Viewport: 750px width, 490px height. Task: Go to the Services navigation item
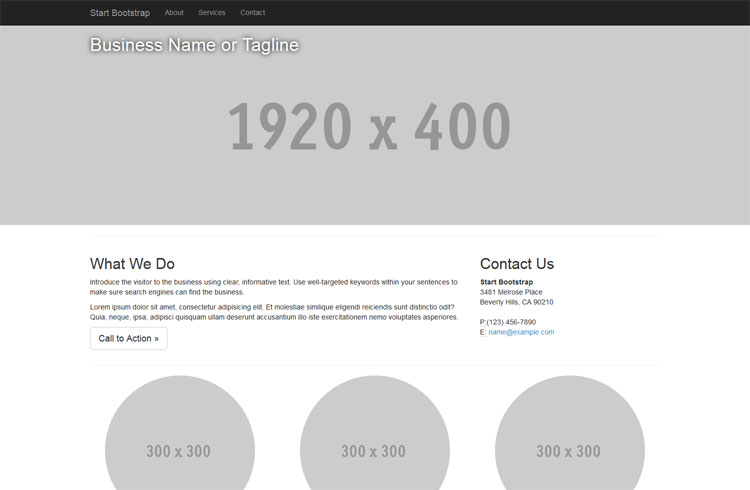click(x=212, y=13)
